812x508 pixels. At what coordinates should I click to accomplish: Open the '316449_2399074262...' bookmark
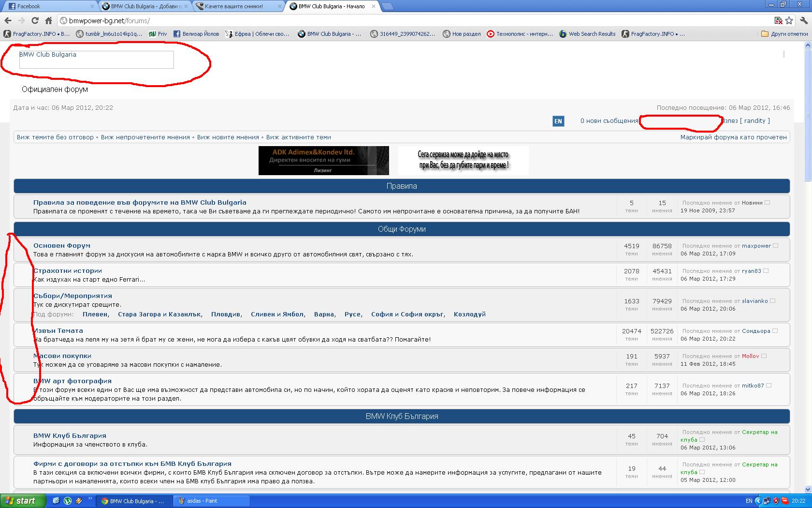[x=403, y=34]
